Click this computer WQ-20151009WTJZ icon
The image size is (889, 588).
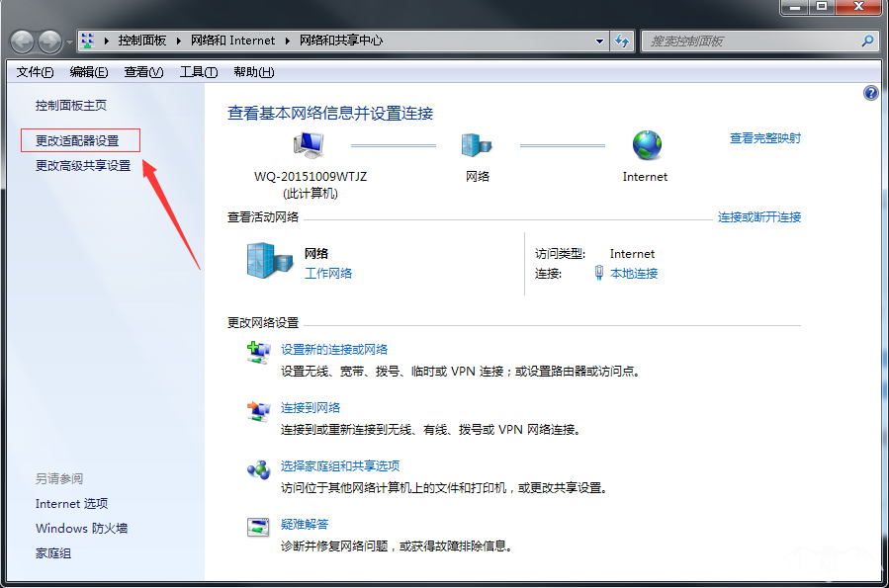(309, 144)
